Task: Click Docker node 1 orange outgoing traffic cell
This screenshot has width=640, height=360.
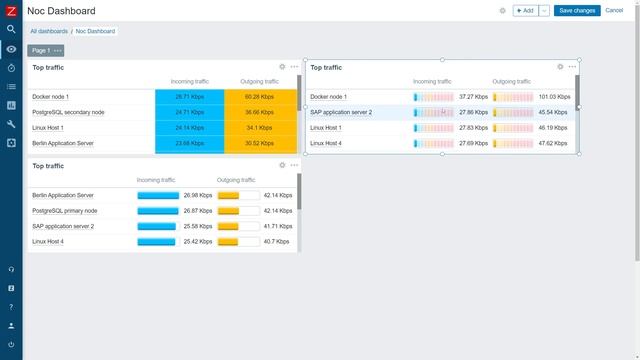Action: click(260, 97)
